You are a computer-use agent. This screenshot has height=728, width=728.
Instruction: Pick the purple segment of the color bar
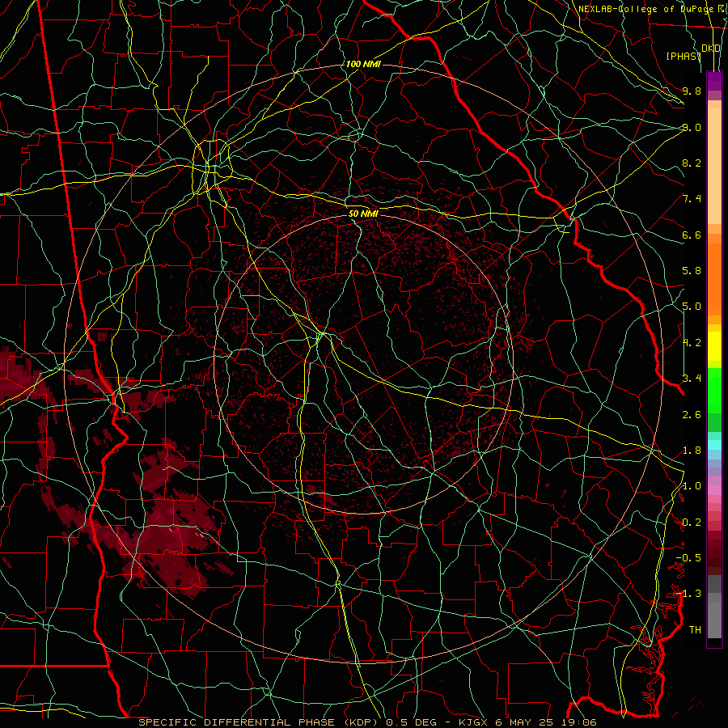click(x=714, y=81)
